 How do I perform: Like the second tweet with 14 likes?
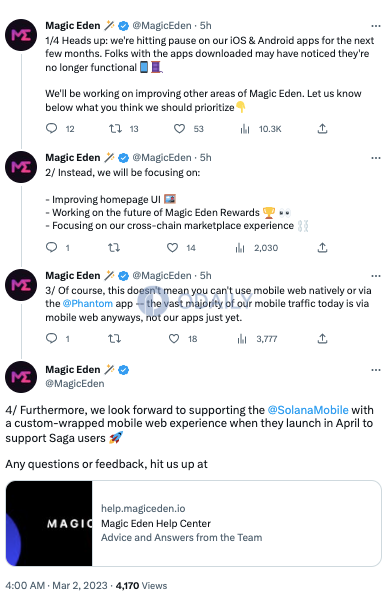pos(172,247)
